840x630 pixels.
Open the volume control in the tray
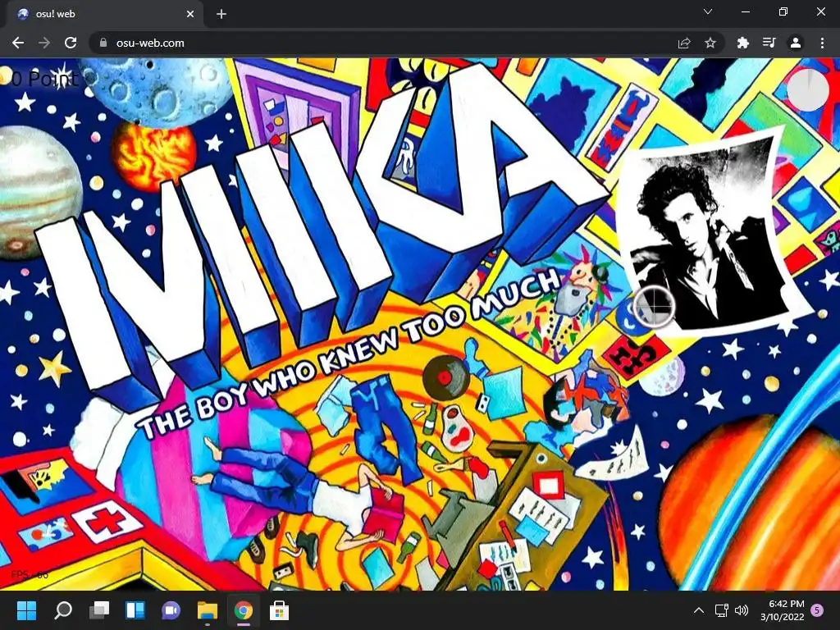pyautogui.click(x=742, y=610)
